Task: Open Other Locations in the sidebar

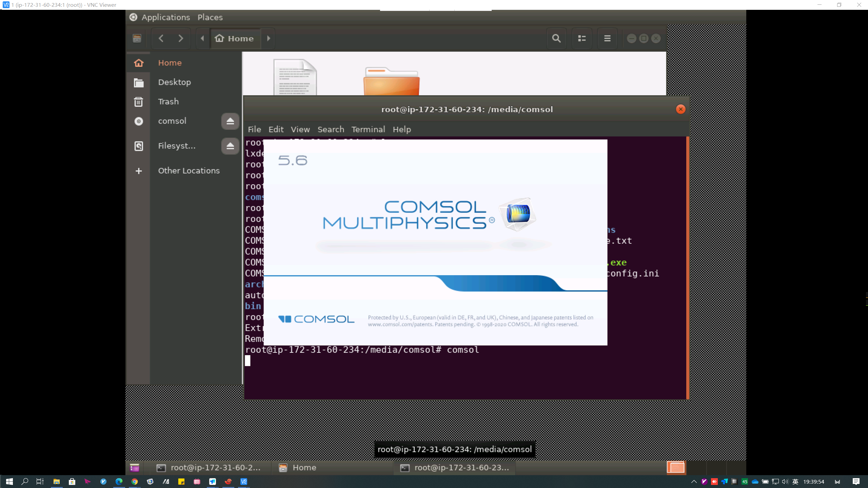Action: click(x=189, y=170)
